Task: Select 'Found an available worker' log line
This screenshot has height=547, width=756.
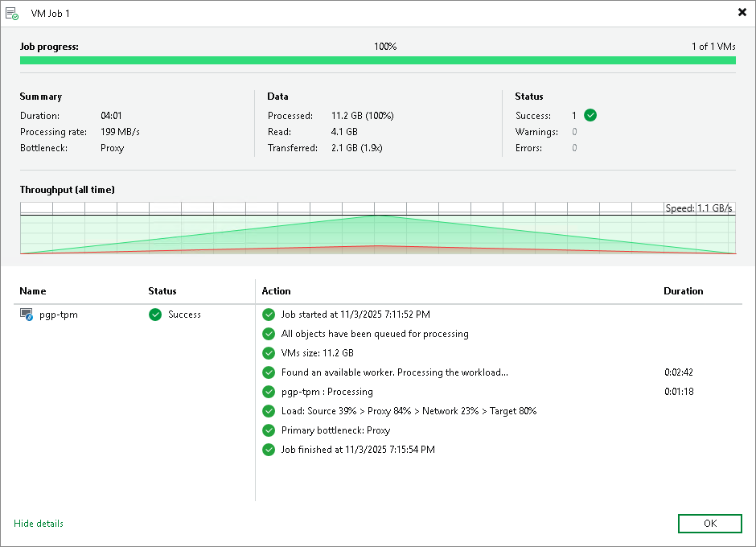Action: click(394, 372)
